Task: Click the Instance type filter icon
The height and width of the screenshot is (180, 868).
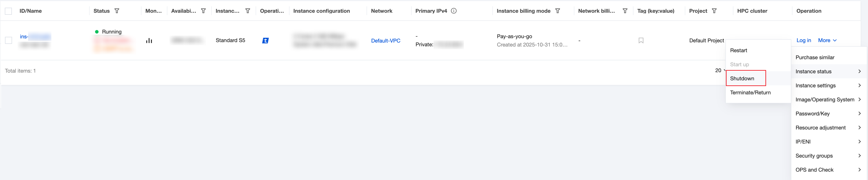Action: 248,11
